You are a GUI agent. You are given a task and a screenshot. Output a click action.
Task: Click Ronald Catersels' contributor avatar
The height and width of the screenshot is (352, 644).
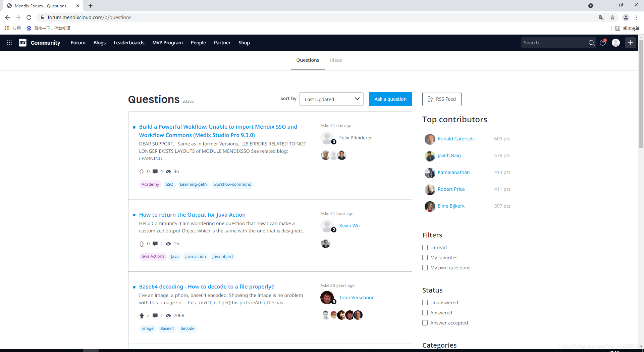[430, 139]
